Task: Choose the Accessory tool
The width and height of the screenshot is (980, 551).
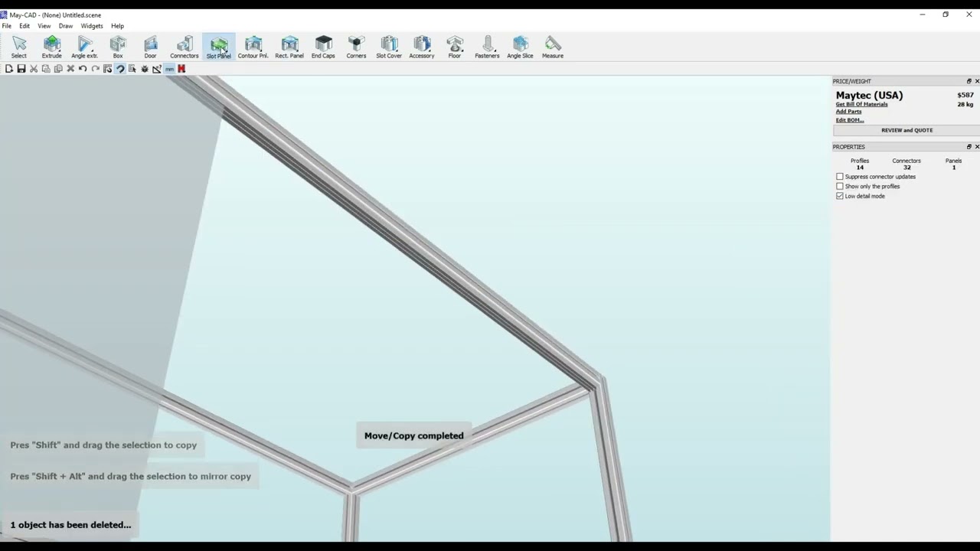Action: pyautogui.click(x=422, y=47)
